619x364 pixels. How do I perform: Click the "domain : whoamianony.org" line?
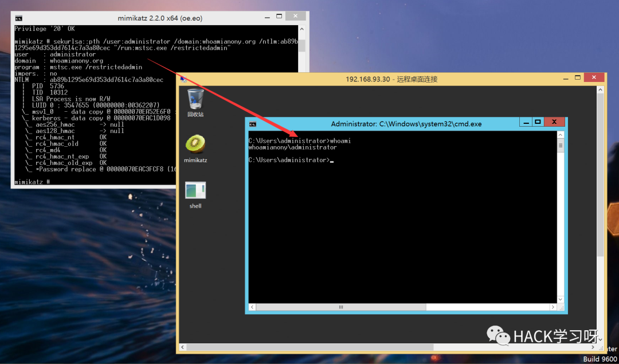(x=59, y=61)
